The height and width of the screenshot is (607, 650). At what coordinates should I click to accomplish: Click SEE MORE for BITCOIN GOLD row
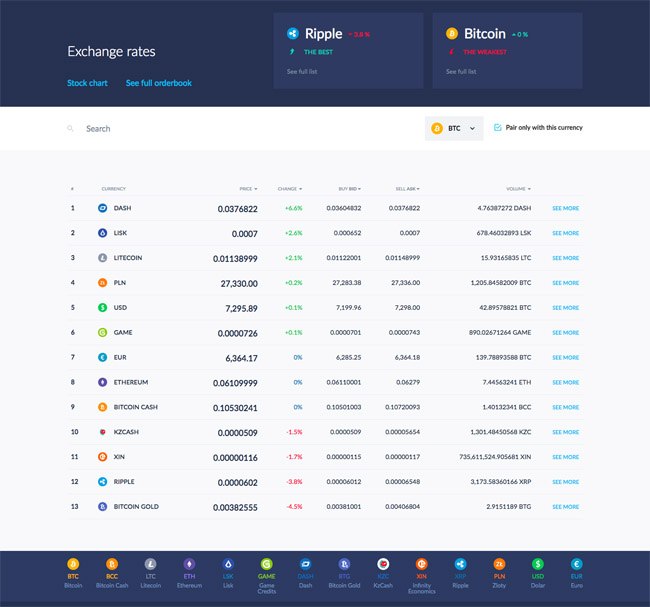click(x=565, y=507)
